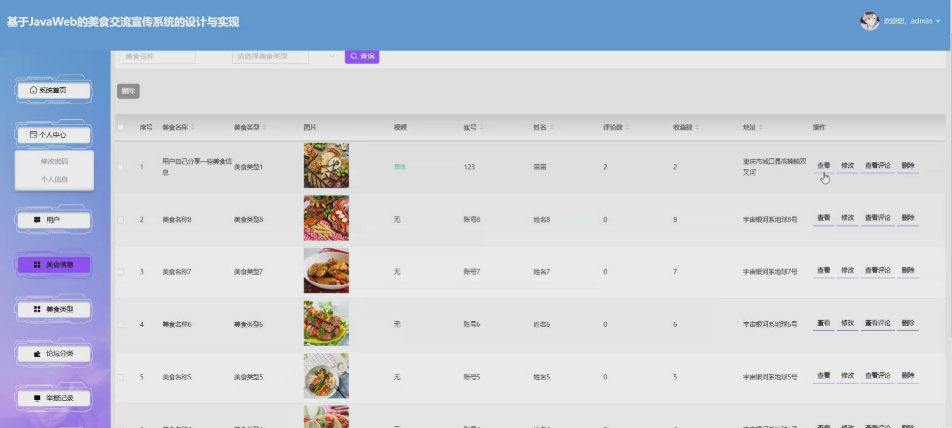The image size is (952, 428).
Task: Expand the admin account dropdown arrow
Action: coord(939,21)
